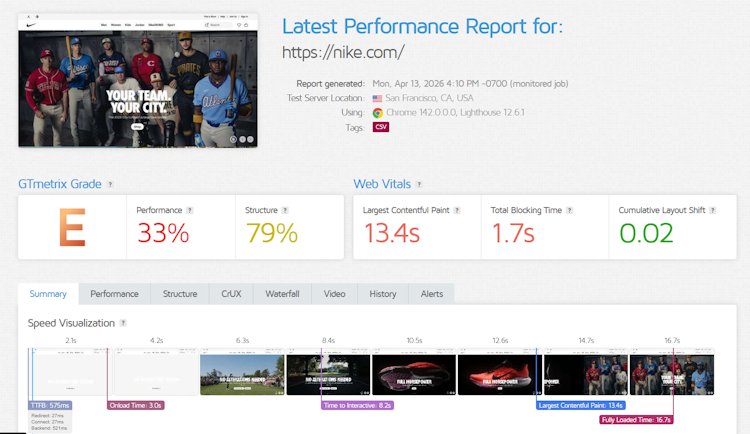View the Alerts tab
The height and width of the screenshot is (434, 750).
point(432,294)
